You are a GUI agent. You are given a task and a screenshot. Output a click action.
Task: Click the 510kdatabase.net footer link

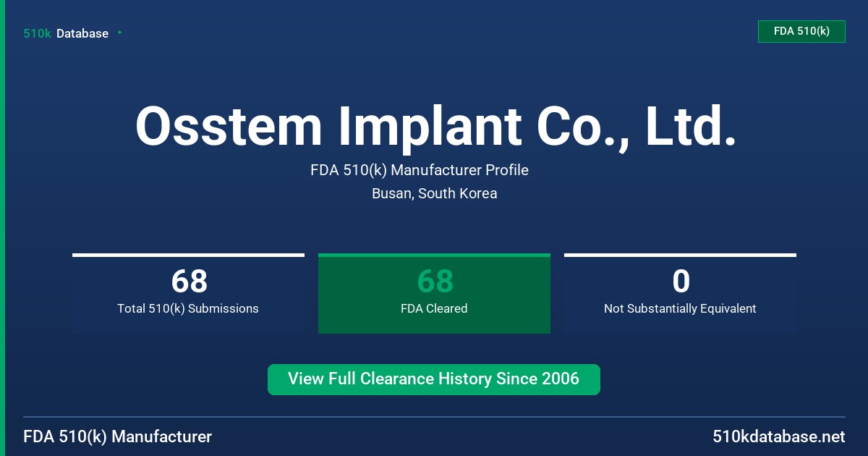(778, 436)
